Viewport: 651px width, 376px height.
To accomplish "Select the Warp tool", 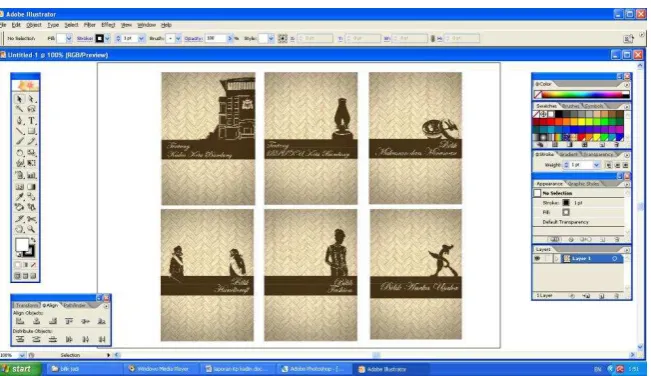I will 19,163.
